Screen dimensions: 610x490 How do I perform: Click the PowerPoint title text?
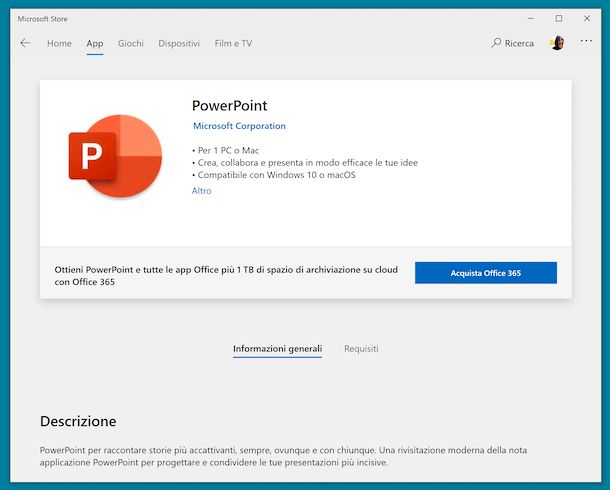[230, 106]
